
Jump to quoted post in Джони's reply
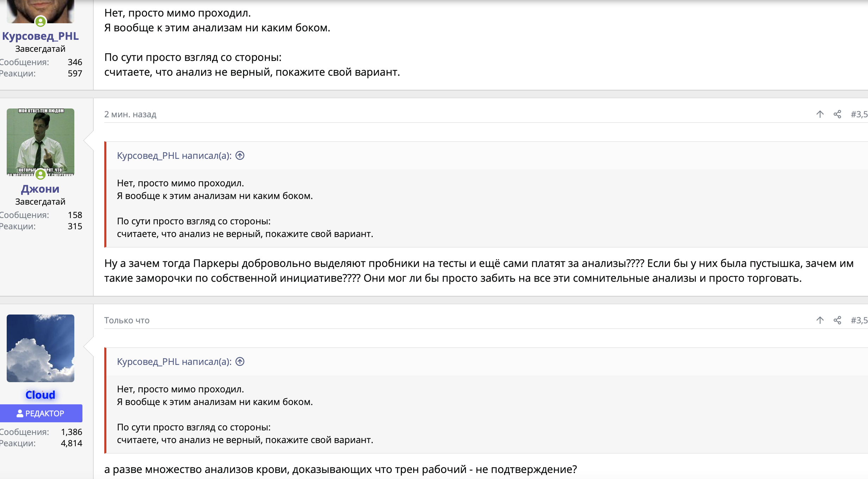click(x=240, y=155)
